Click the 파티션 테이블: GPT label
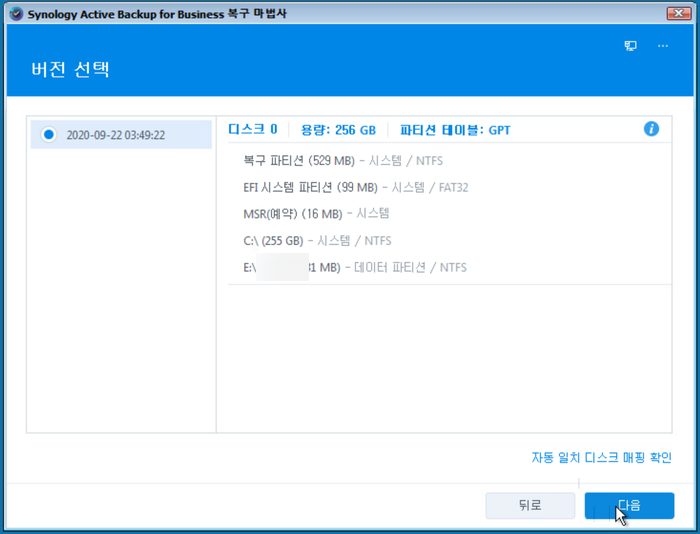This screenshot has height=534, width=700. point(455,130)
